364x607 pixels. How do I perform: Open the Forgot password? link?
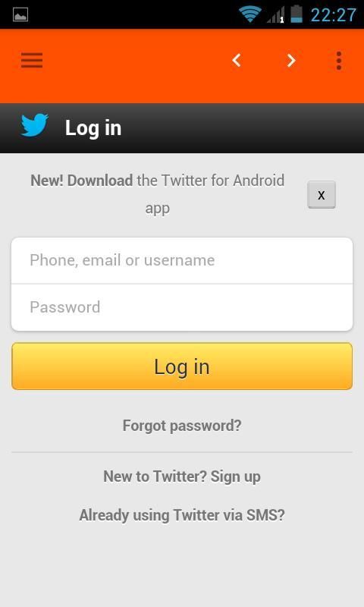182,426
